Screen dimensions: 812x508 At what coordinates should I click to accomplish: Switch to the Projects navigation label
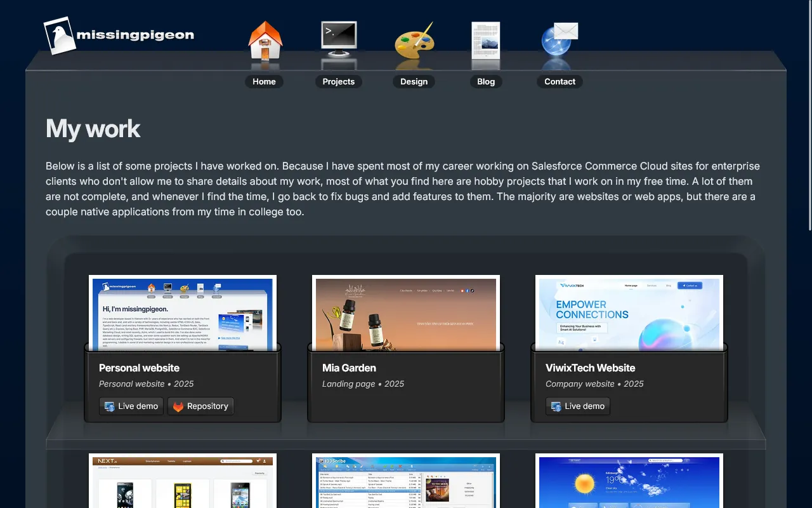(338, 81)
